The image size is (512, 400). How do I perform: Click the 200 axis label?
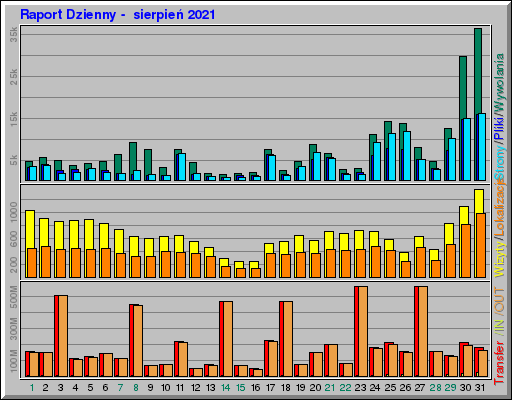point(14,265)
